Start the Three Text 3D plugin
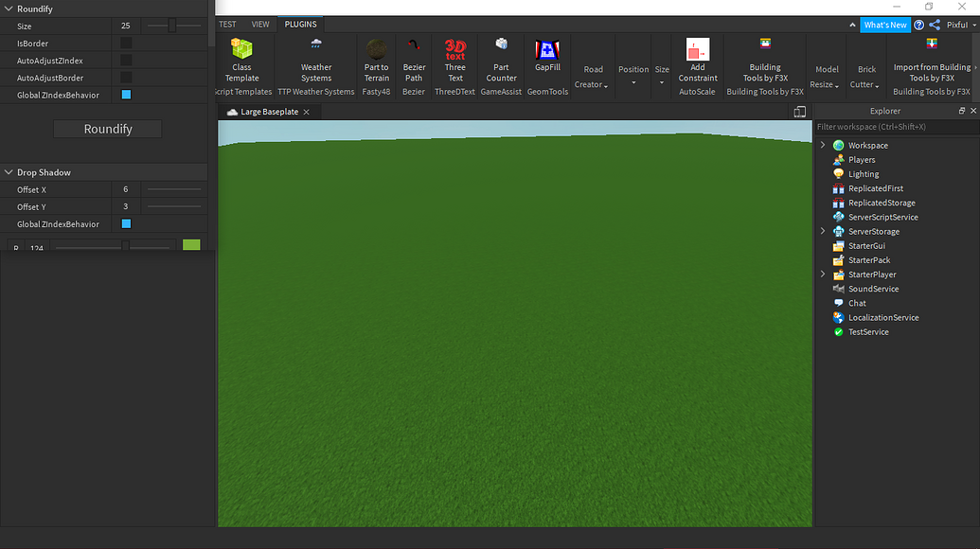This screenshot has height=549, width=980. pyautogui.click(x=455, y=60)
